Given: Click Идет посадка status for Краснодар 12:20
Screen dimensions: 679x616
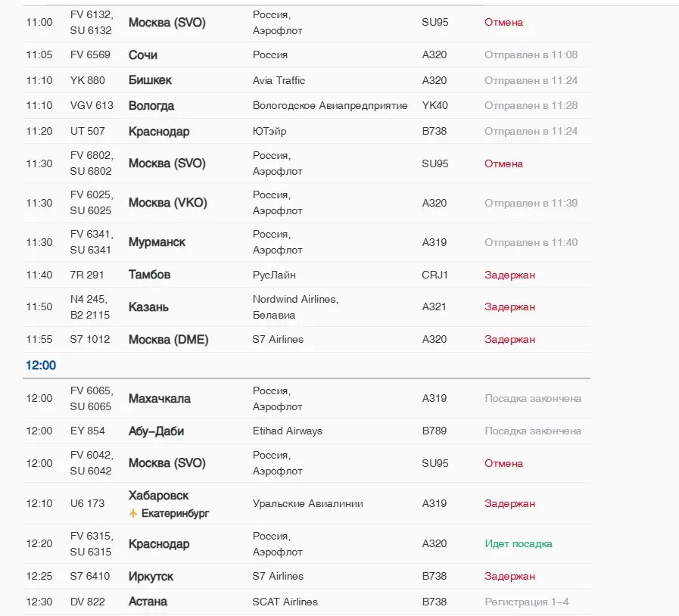Looking at the screenshot, I should 519,543.
